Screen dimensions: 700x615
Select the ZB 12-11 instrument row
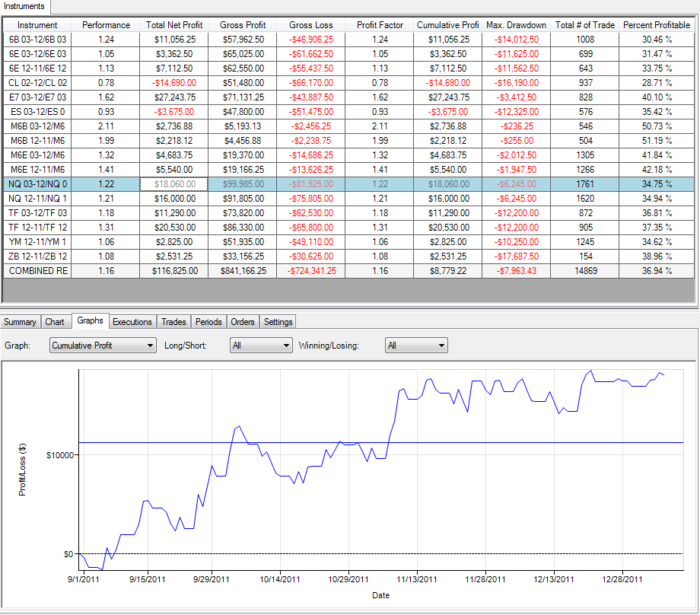point(348,257)
